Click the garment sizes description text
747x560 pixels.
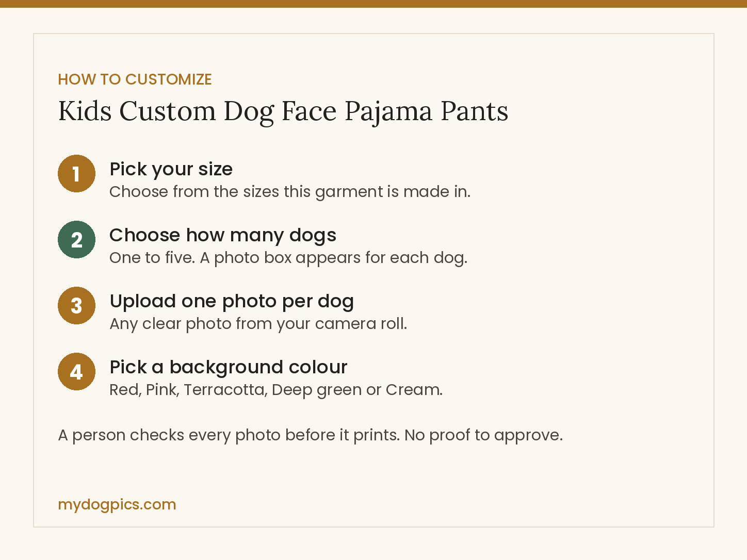[290, 192]
